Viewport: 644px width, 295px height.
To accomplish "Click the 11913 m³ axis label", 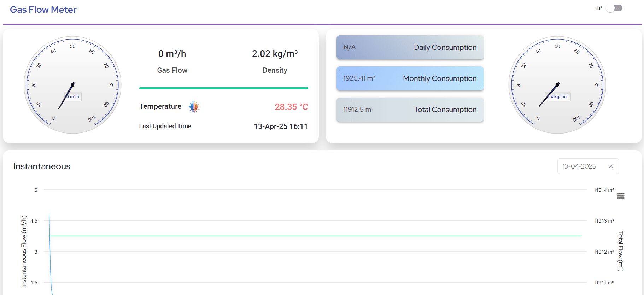I will point(604,221).
